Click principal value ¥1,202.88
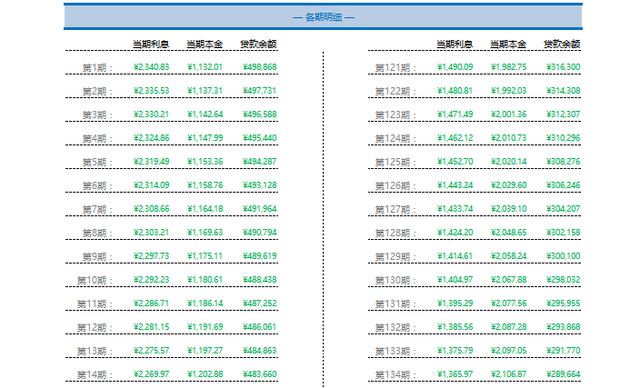 click(x=205, y=375)
